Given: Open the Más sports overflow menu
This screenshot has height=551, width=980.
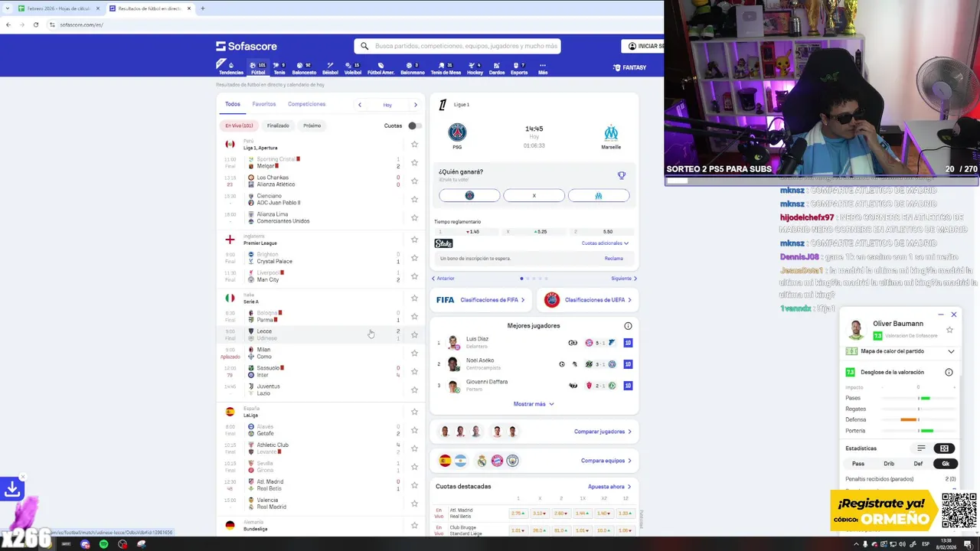Looking at the screenshot, I should point(543,68).
